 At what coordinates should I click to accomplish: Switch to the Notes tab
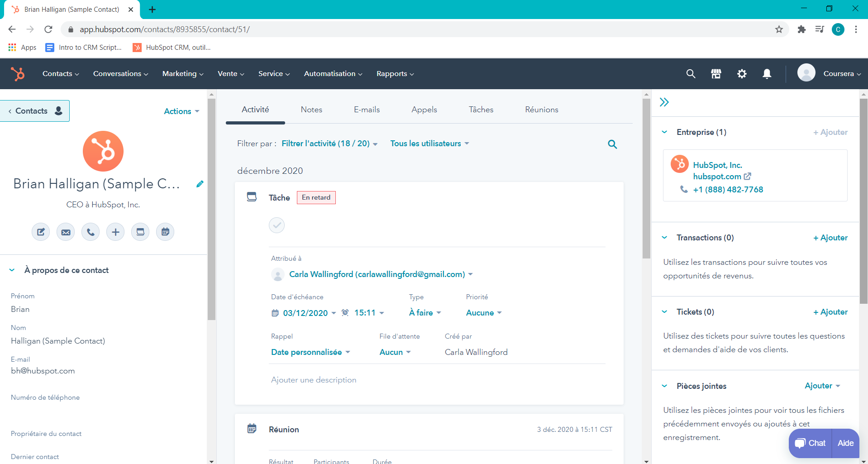(311, 110)
